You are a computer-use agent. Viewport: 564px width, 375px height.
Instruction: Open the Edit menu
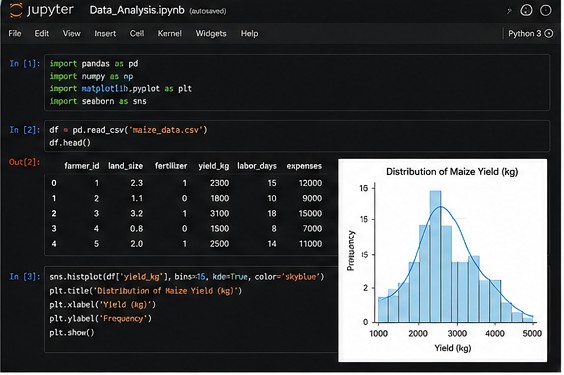coord(41,33)
